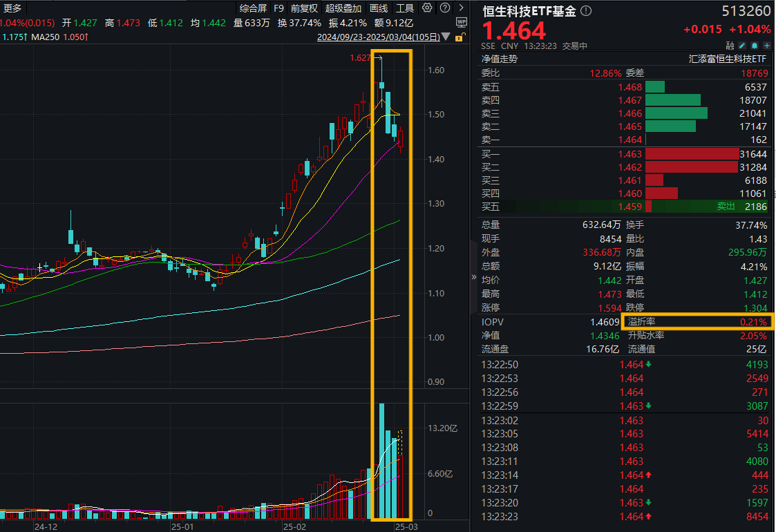The image size is (776, 532).
Task: Click the padlock icon beside the date range
Action: (460, 37)
